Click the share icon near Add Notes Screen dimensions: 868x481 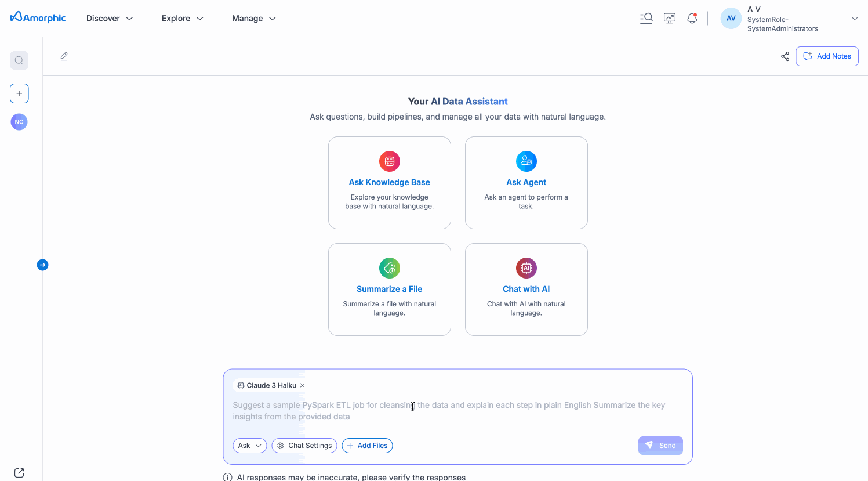[785, 56]
